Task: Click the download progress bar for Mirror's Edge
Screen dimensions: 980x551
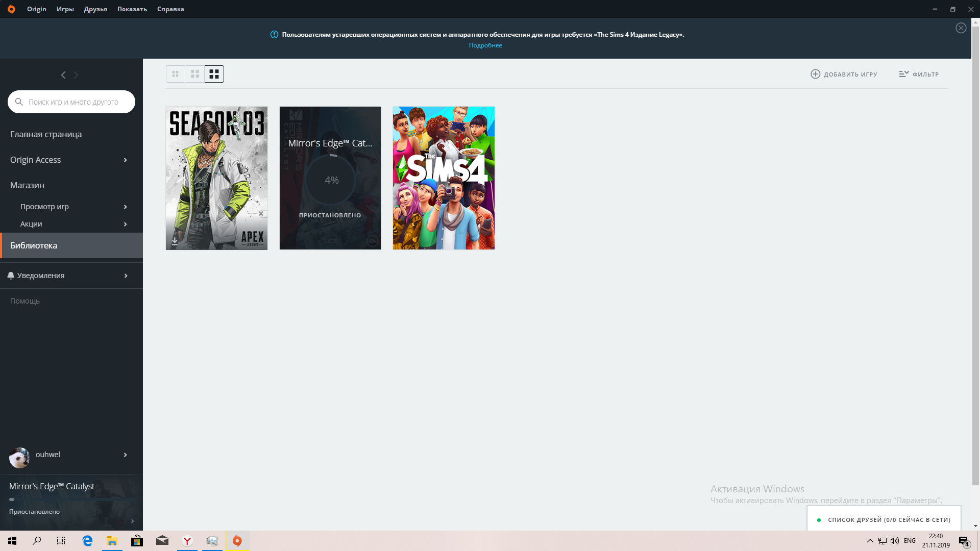Action: (71, 499)
